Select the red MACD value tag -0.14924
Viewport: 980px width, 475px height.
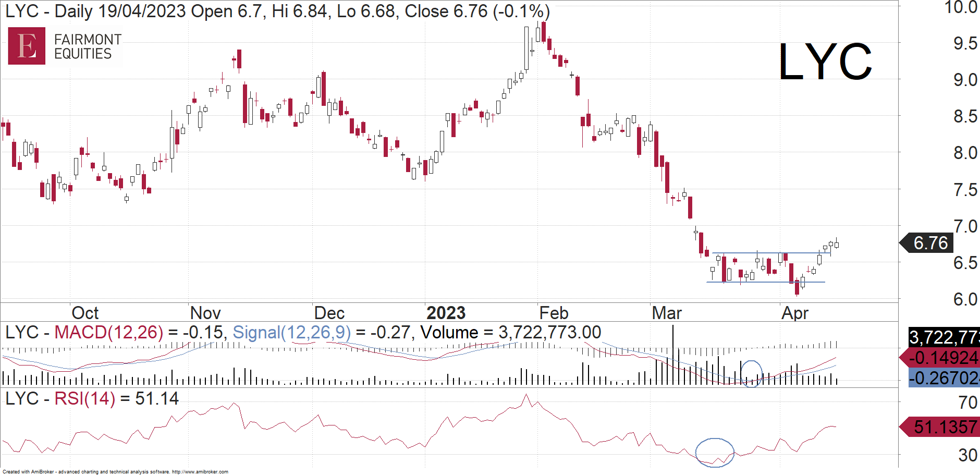[x=941, y=358]
